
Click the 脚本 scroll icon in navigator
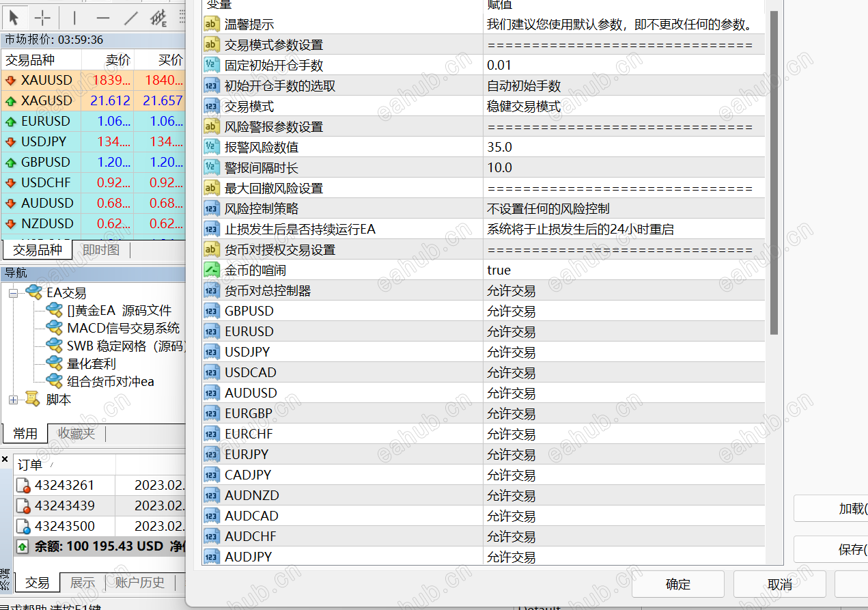[x=33, y=399]
